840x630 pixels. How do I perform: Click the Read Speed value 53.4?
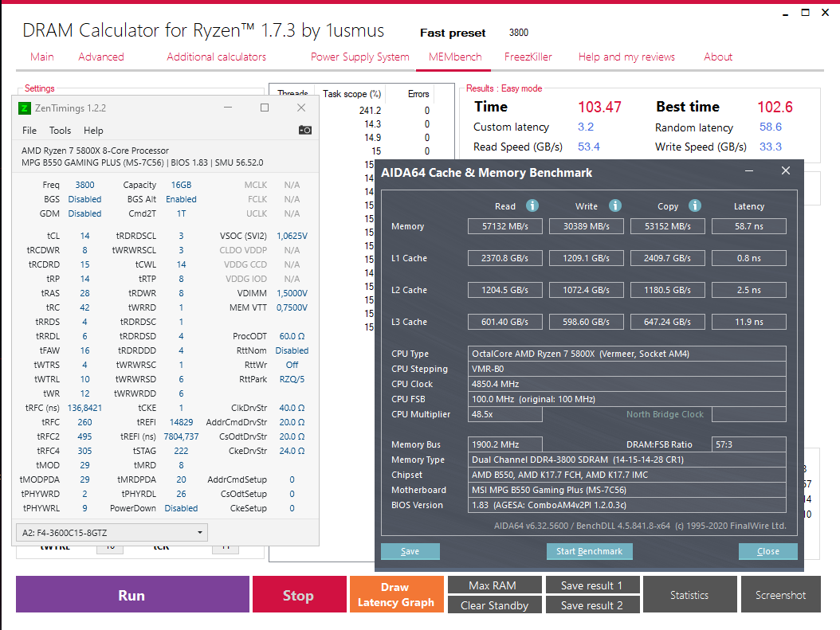[x=589, y=147]
